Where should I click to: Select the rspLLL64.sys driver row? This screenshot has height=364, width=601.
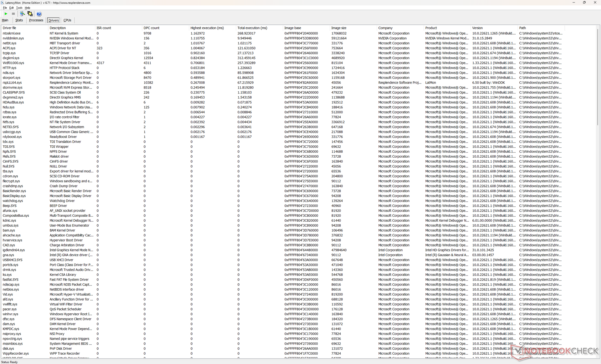coord(12,83)
